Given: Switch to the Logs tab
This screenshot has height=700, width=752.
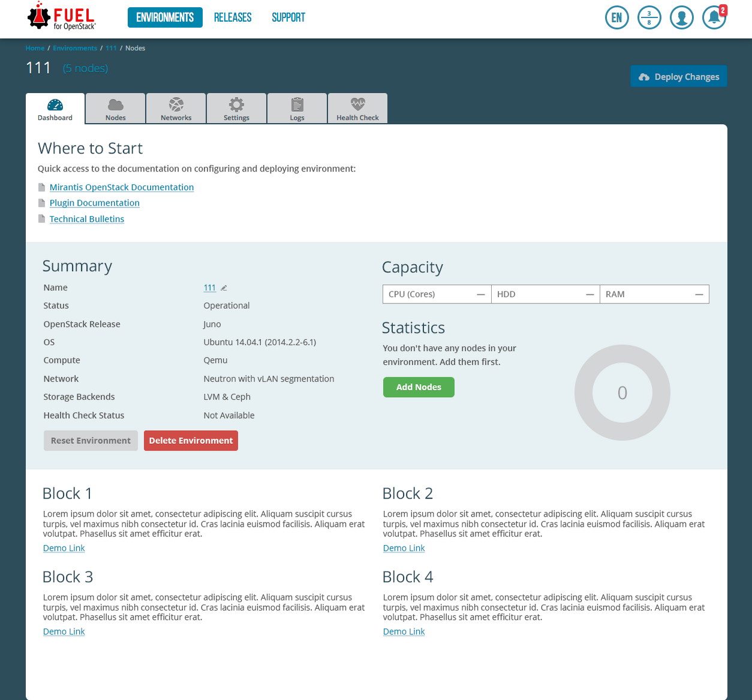Looking at the screenshot, I should (x=297, y=109).
